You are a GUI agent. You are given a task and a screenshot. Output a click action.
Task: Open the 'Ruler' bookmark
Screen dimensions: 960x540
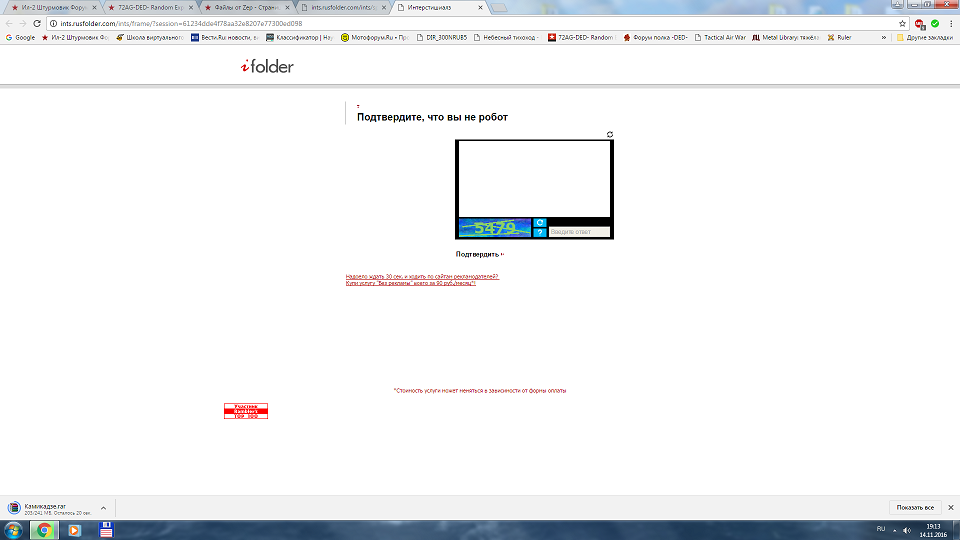click(839, 37)
